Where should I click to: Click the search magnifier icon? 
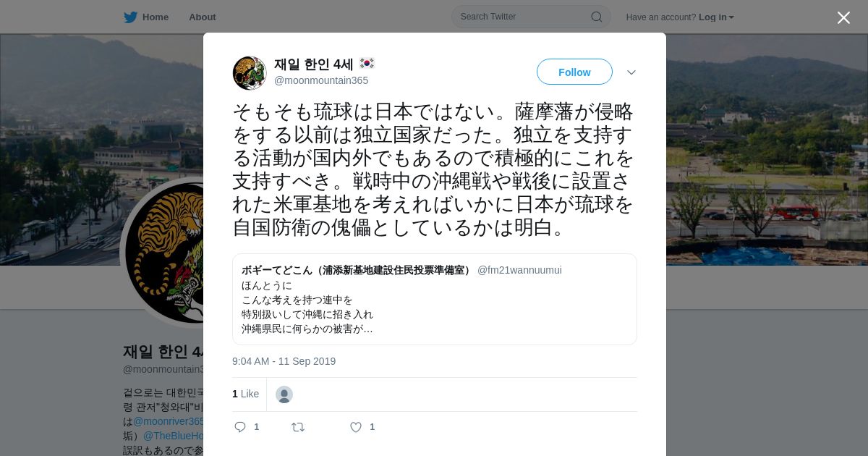point(597,17)
